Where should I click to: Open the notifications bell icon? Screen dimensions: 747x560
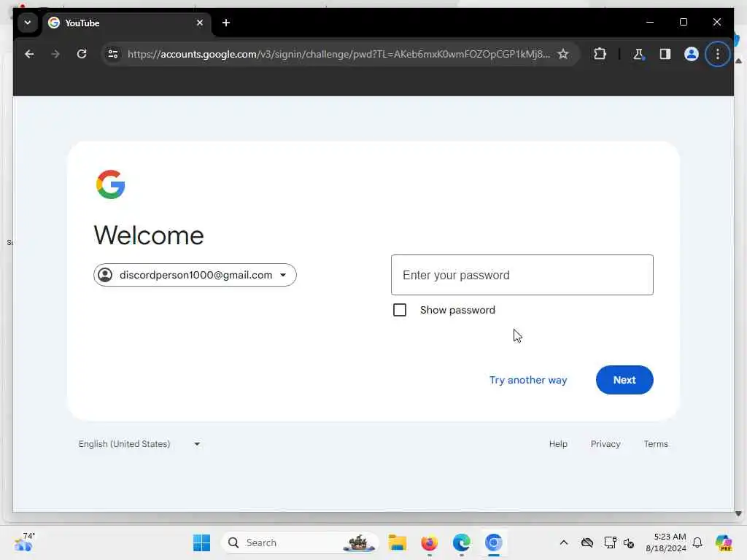click(x=697, y=542)
